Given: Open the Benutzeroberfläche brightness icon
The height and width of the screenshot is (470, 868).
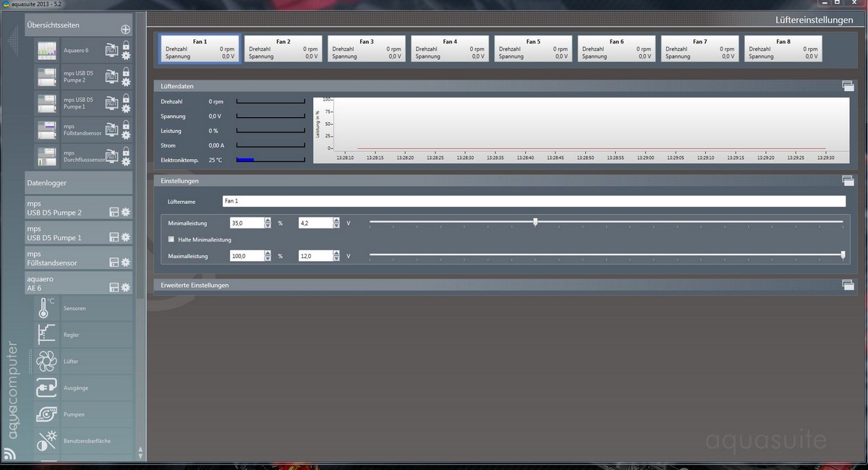Looking at the screenshot, I should [x=46, y=440].
